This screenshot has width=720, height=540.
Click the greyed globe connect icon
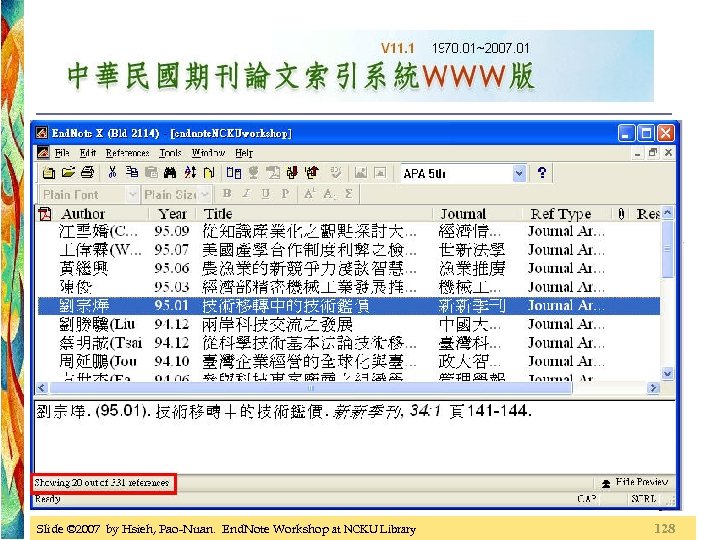253,173
